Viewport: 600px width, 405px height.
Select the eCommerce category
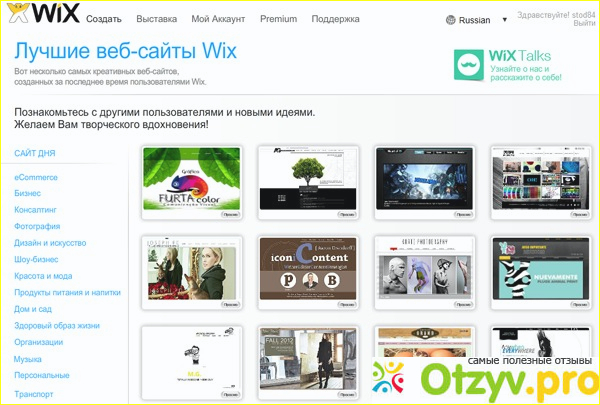36,177
